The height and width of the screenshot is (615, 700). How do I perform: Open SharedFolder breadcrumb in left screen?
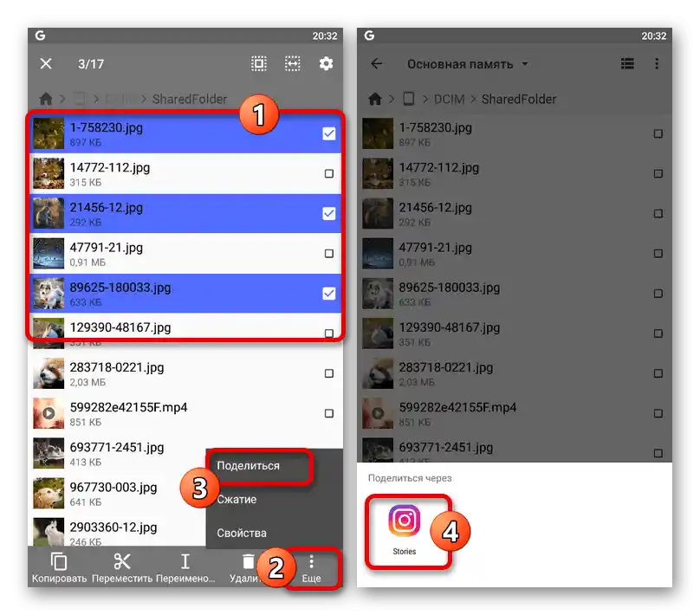(189, 99)
